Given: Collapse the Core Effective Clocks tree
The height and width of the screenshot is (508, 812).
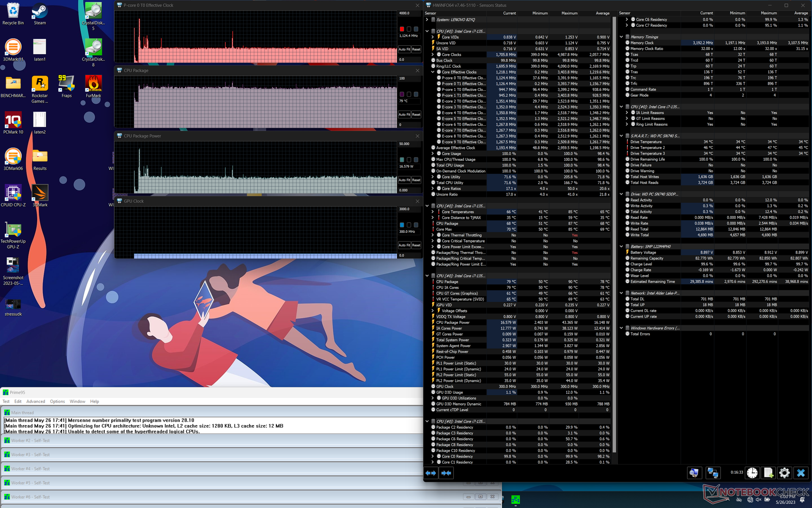Looking at the screenshot, I should pos(433,72).
